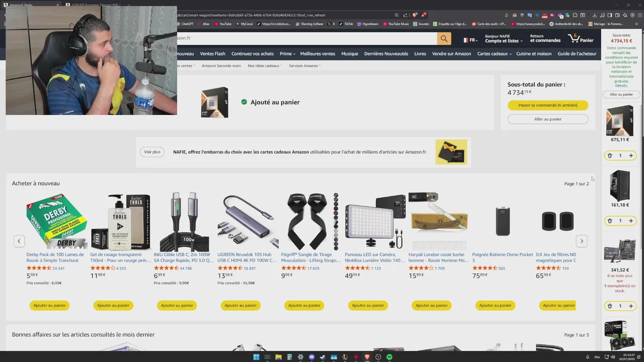This screenshot has height=362, width=644.
Task: Open the browser downloads icon
Action: [595, 15]
